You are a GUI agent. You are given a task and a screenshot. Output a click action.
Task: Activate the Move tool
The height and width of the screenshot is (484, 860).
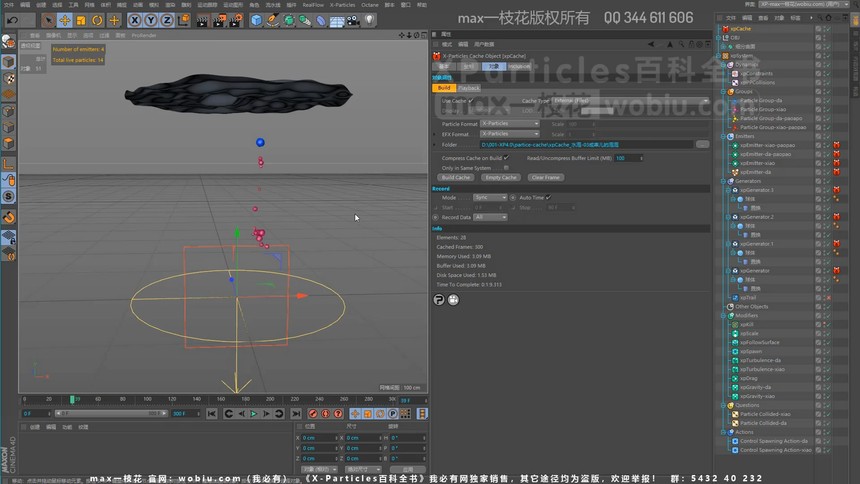click(x=65, y=20)
